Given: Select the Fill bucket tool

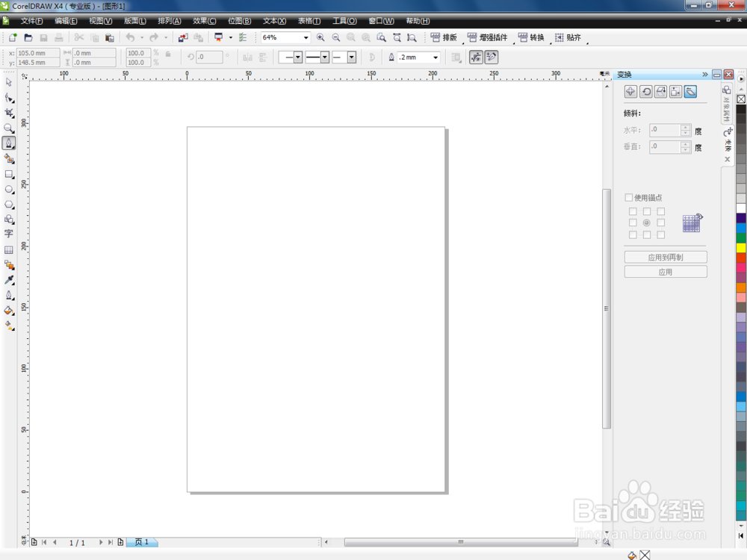Looking at the screenshot, I should 9,311.
